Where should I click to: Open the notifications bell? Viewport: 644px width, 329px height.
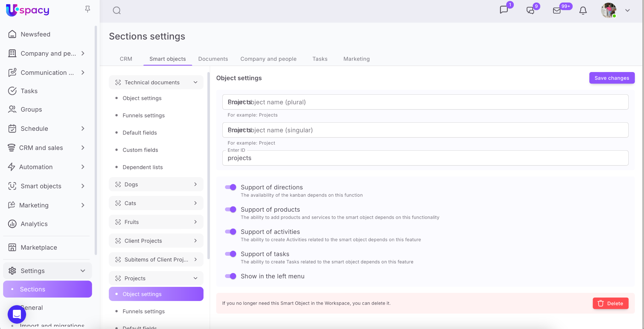pyautogui.click(x=583, y=11)
